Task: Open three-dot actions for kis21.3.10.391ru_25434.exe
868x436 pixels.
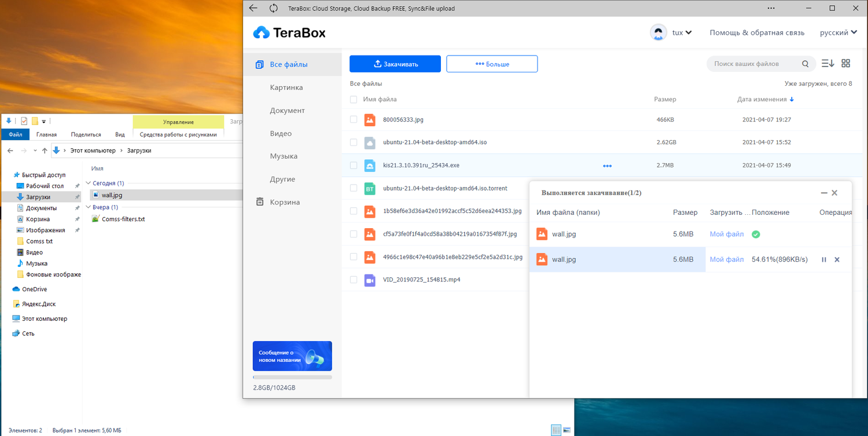Action: coord(607,166)
